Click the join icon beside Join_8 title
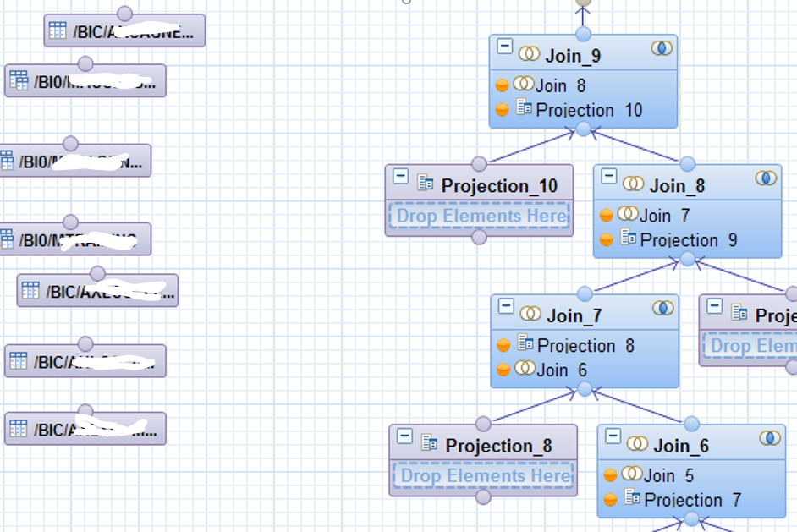Screen dimensions: 797x532 (x=634, y=184)
